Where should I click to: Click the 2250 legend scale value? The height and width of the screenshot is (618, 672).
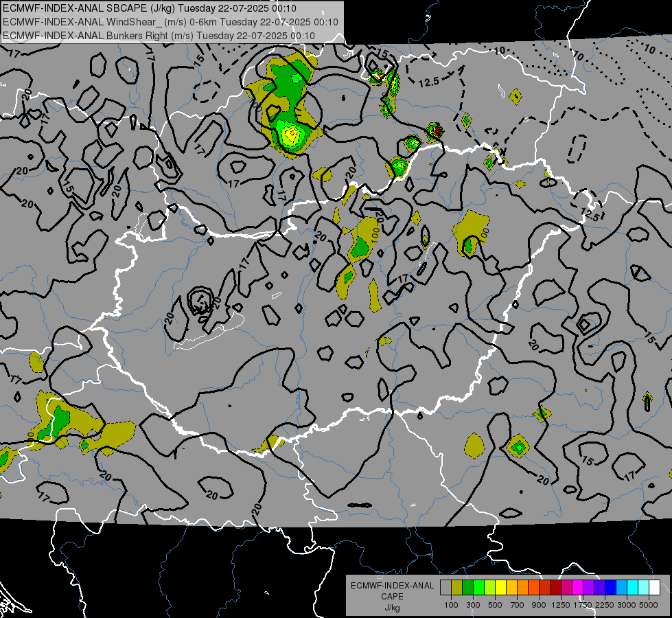(x=605, y=605)
